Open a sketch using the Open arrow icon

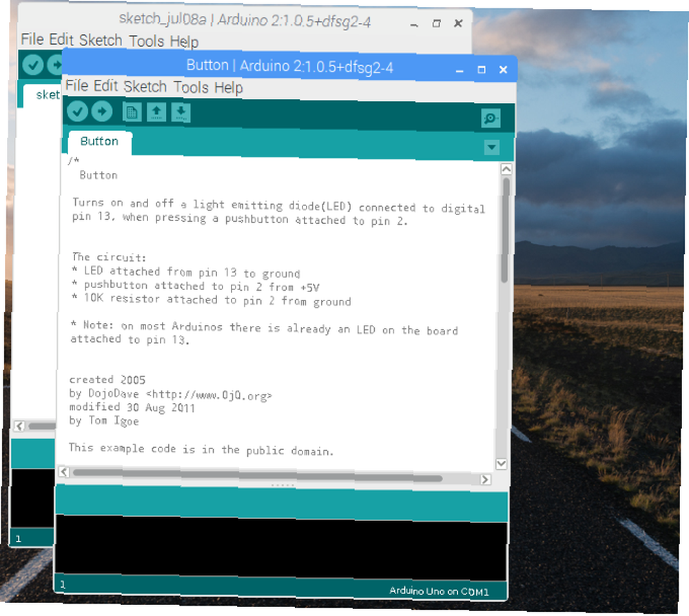(156, 112)
